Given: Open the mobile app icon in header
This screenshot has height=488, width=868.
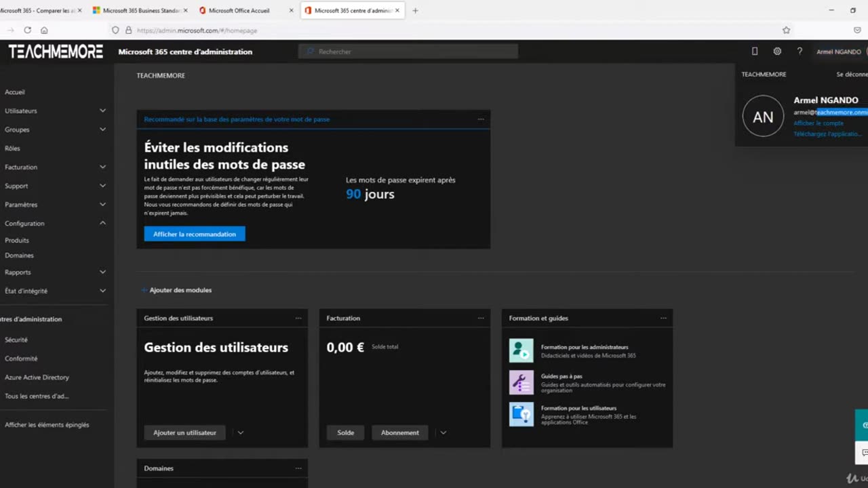Looking at the screenshot, I should tap(755, 52).
